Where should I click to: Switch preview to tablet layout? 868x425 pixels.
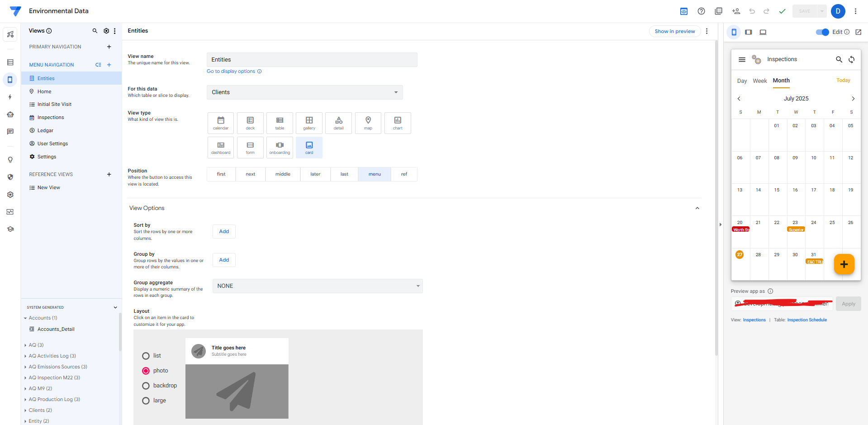click(749, 32)
